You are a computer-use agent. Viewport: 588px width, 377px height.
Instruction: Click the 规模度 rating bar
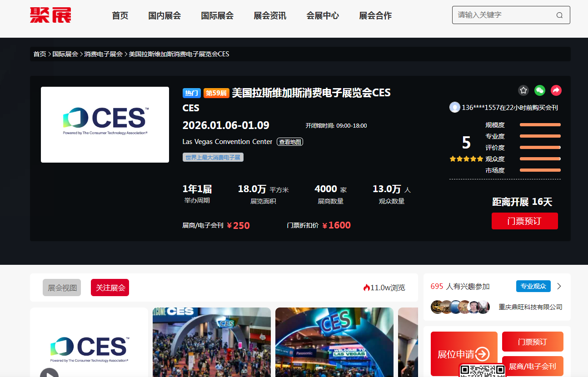[540, 125]
